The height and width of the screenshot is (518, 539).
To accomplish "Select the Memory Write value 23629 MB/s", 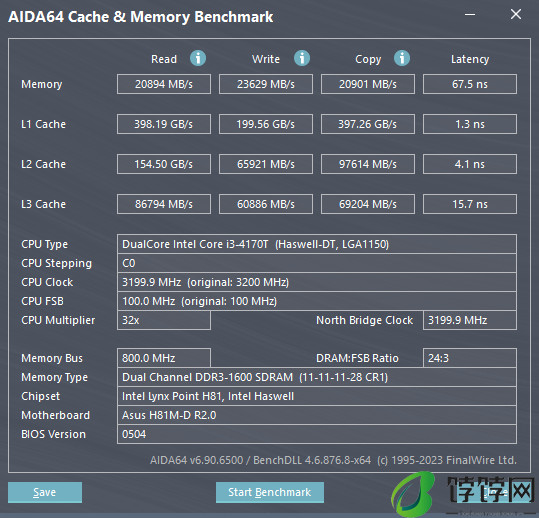I will 266,84.
